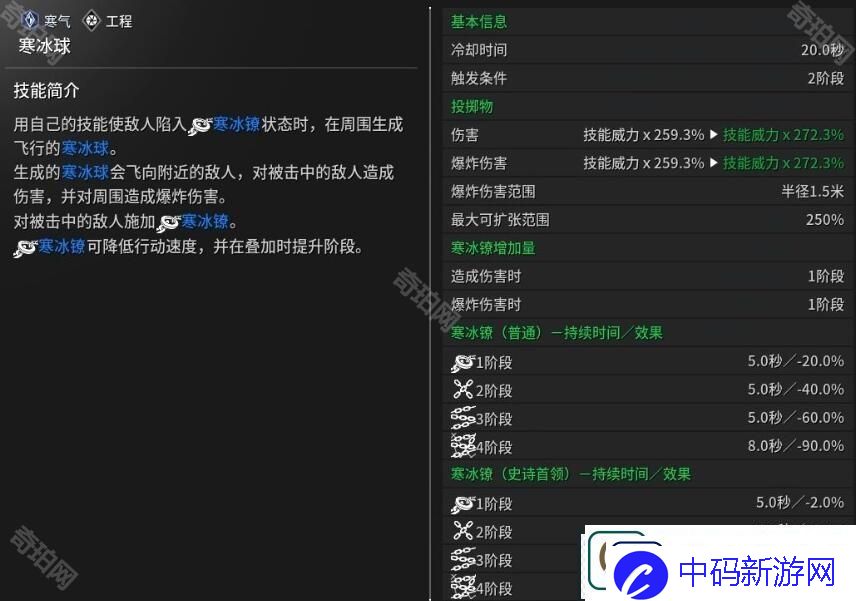Screen dimensions: 856x601
Task: Click the 2阶段 trigger condition value
Action: pyautogui.click(x=826, y=79)
